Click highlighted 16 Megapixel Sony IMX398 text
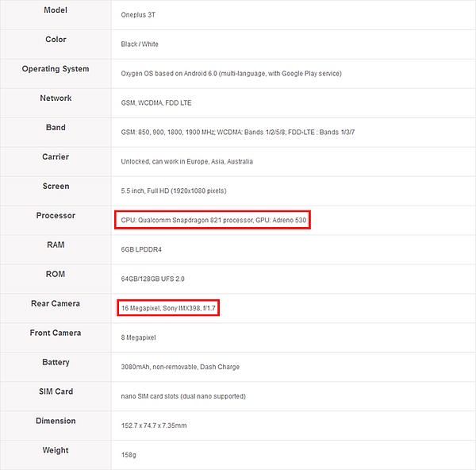This screenshot has height=470, width=476. [168, 308]
